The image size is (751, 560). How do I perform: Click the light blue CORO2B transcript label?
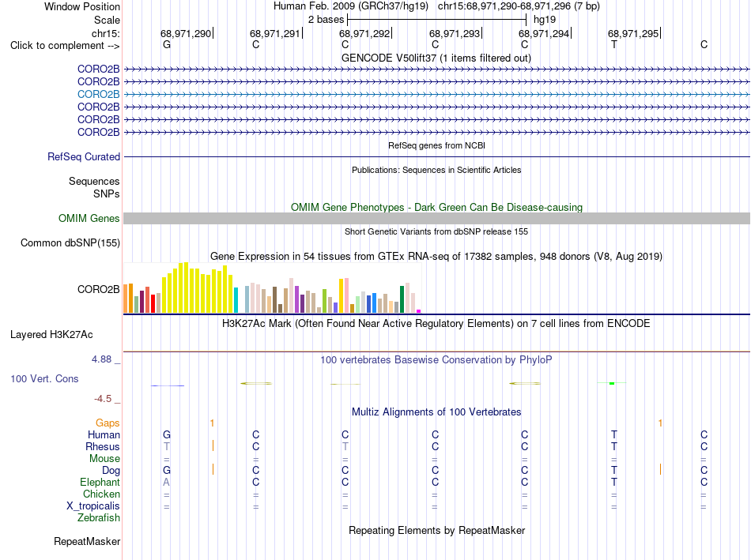click(98, 94)
